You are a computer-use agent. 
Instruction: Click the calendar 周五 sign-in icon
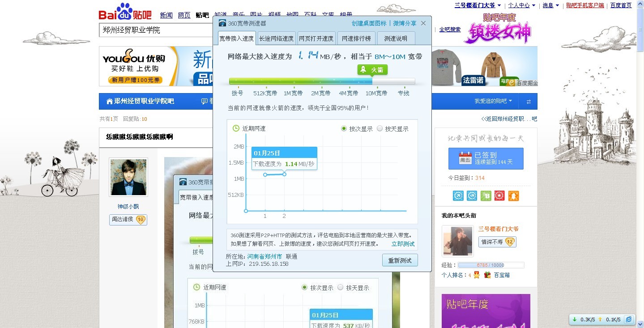[x=465, y=158]
